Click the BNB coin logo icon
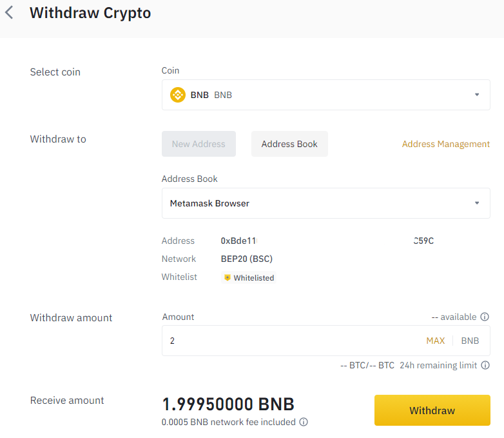 178,95
